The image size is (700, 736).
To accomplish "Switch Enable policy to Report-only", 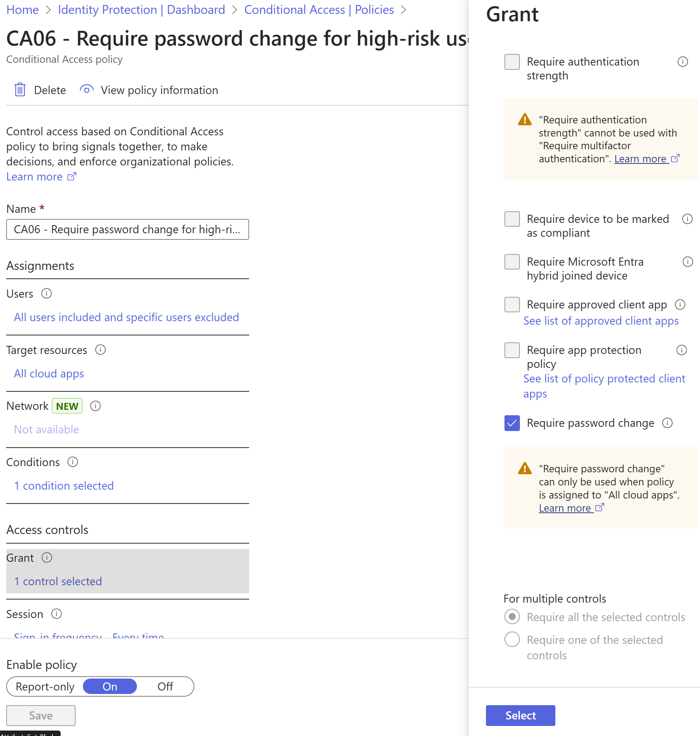I will [45, 687].
